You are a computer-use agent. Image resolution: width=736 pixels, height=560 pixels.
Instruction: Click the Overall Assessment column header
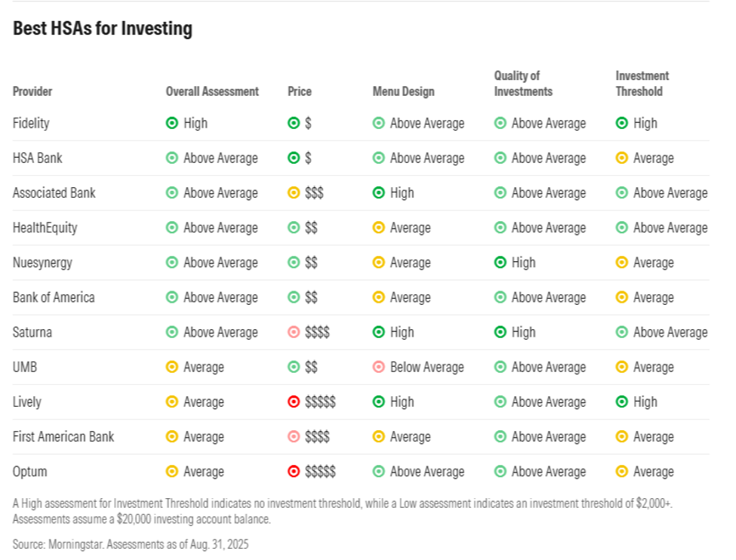(212, 91)
